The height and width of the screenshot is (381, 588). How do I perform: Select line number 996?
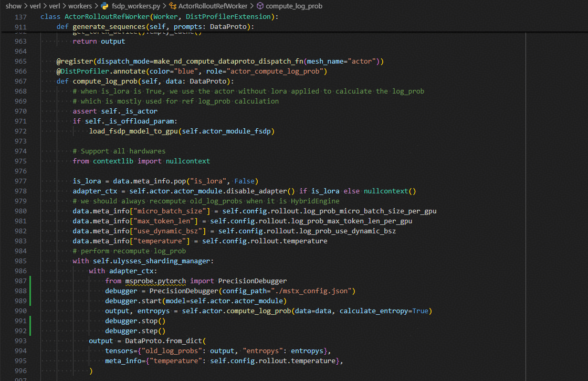pos(20,371)
